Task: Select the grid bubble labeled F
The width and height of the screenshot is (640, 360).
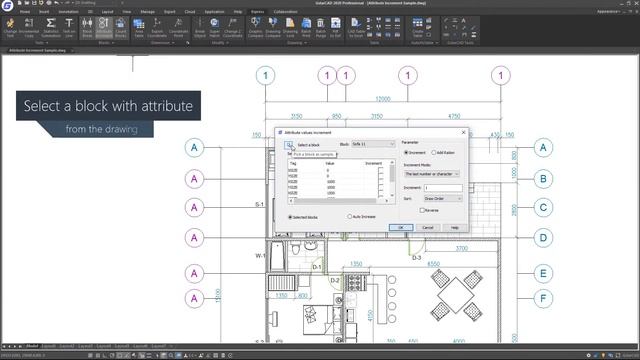Action: (543, 298)
